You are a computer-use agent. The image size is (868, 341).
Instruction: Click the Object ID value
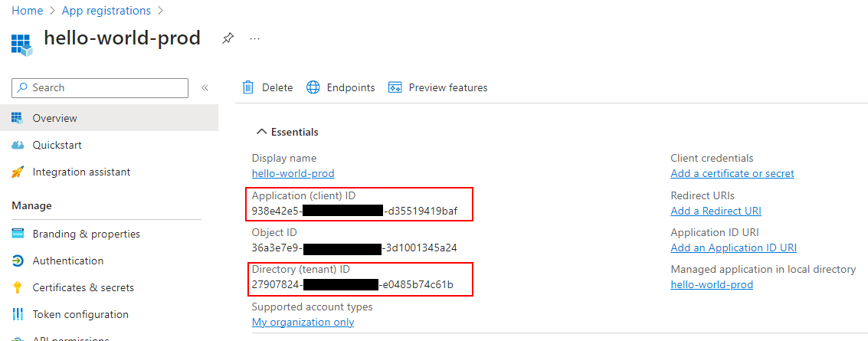click(x=354, y=248)
